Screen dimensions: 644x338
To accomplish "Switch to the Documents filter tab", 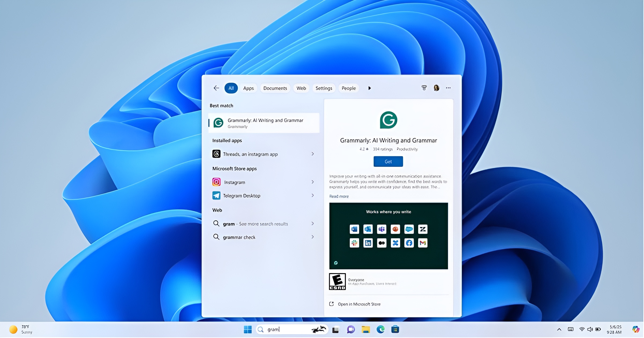I will coord(275,88).
